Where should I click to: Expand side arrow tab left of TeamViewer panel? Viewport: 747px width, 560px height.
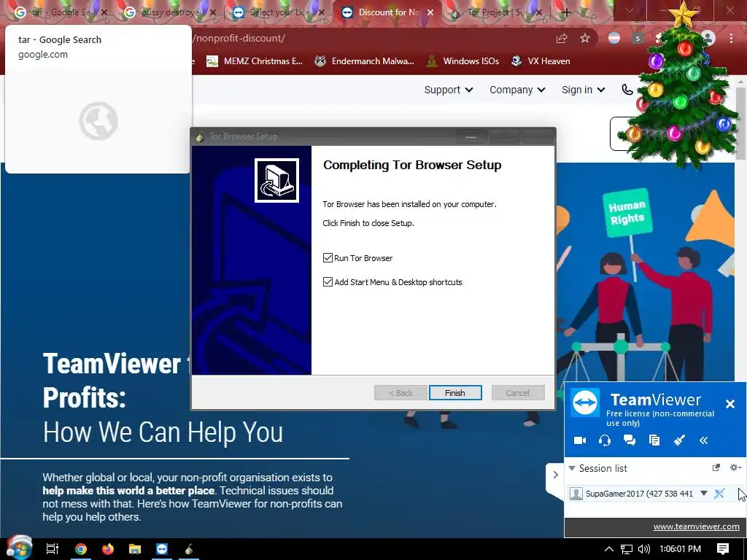pyautogui.click(x=555, y=475)
